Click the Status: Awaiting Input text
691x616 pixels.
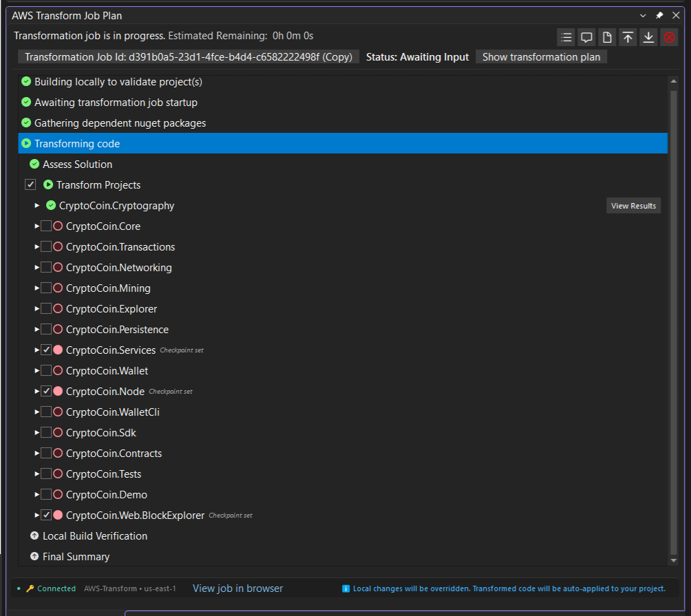[417, 57]
